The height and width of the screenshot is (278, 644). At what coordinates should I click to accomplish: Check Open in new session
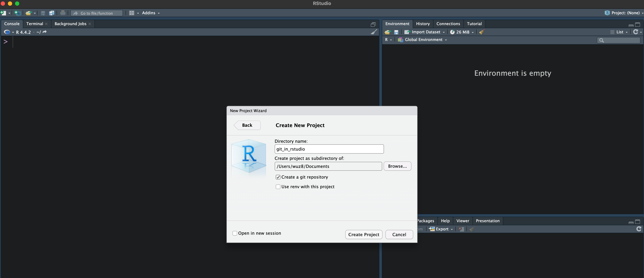235,233
